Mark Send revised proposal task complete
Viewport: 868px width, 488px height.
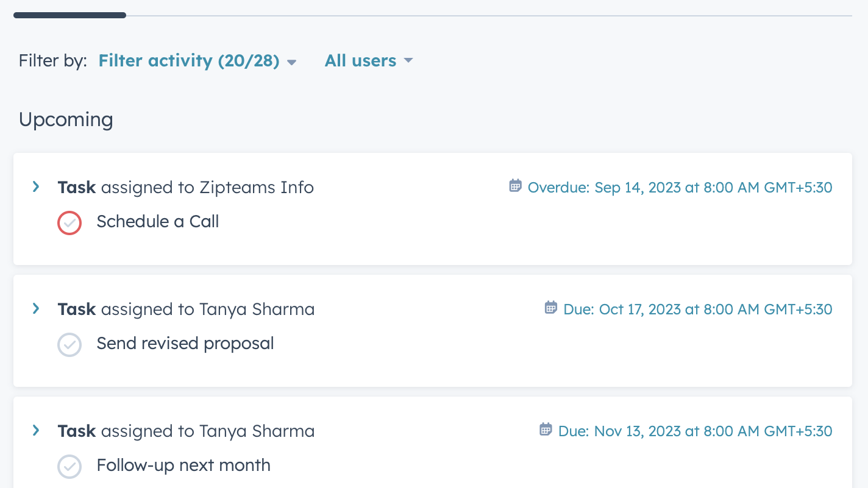[69, 344]
